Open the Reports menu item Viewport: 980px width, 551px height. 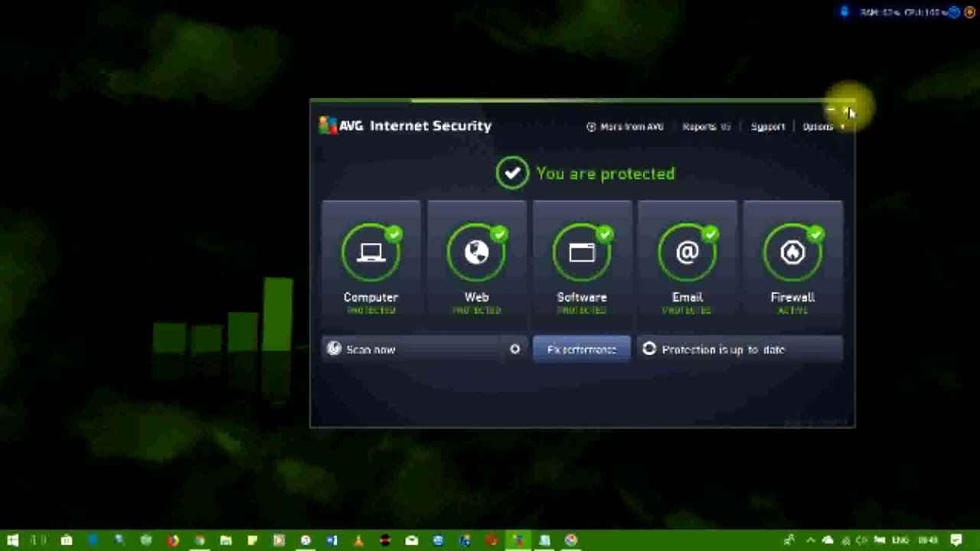click(706, 126)
